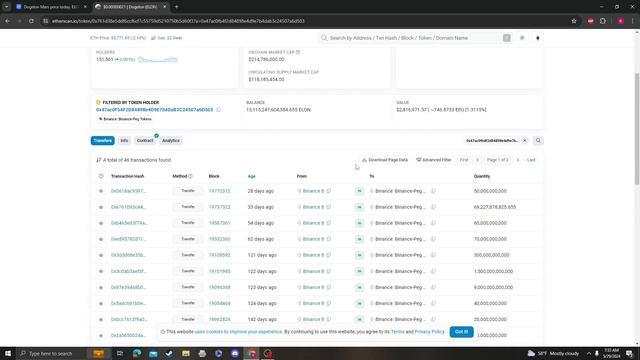Open the Advanced Filter

coord(433,160)
